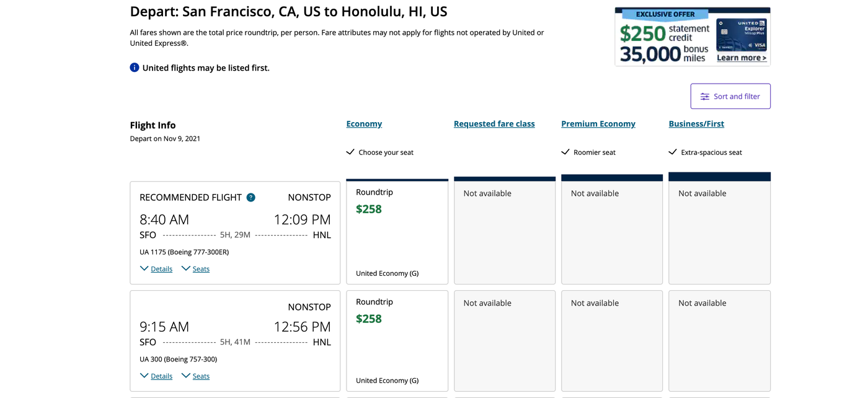This screenshot has width=868, height=398.
Task: Click the blue info icon beside United flights notice
Action: point(135,68)
